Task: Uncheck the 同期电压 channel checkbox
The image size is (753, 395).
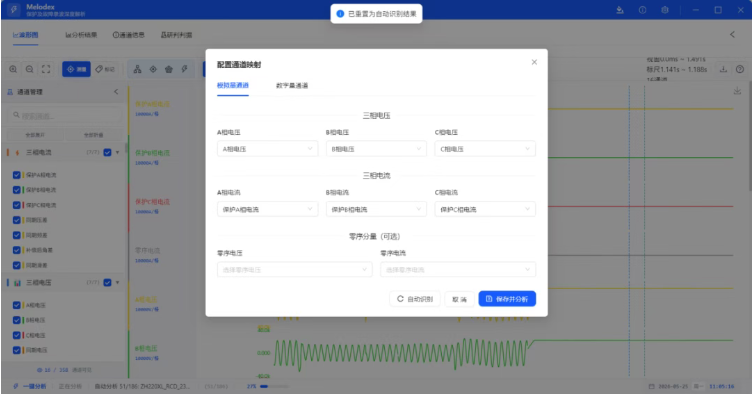Action: pos(17,350)
